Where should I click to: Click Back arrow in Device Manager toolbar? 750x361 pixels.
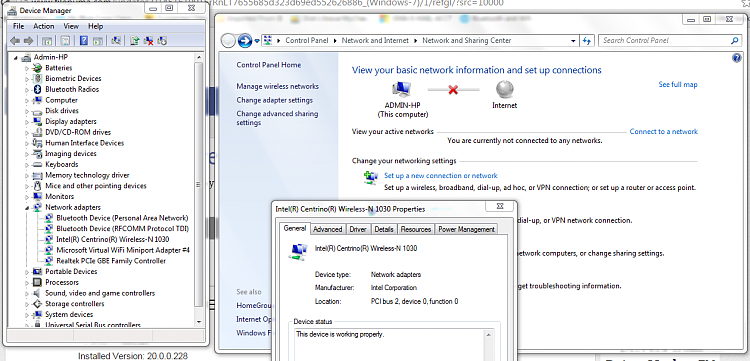[15, 41]
